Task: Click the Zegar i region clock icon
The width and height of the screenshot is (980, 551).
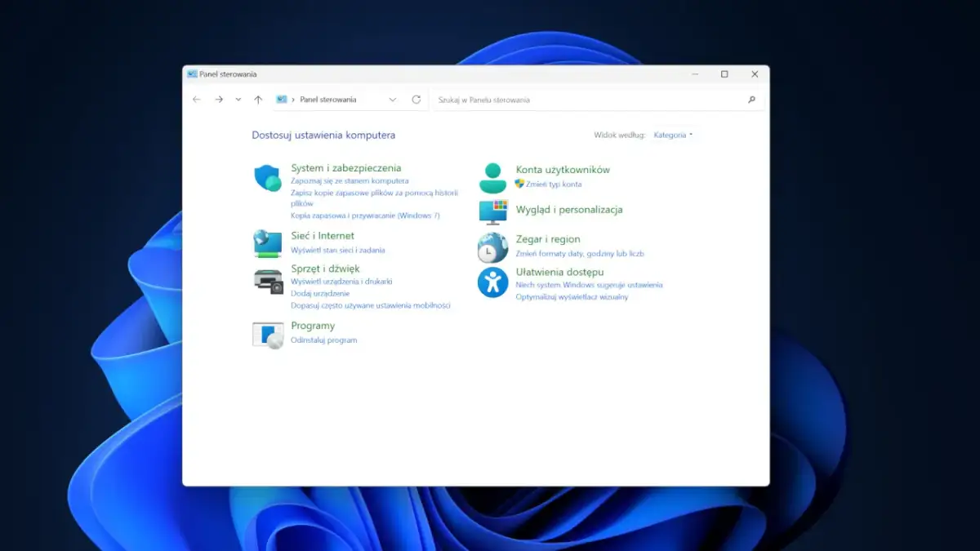Action: 492,247
